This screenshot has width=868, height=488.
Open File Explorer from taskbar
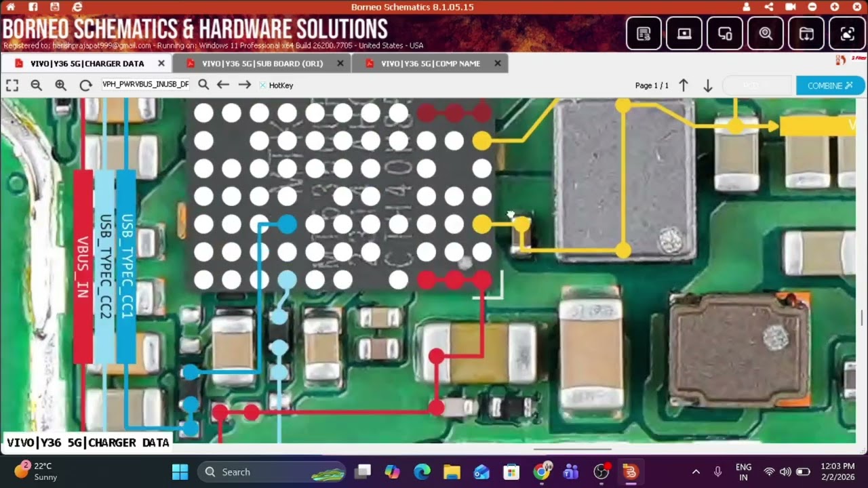[452, 472]
